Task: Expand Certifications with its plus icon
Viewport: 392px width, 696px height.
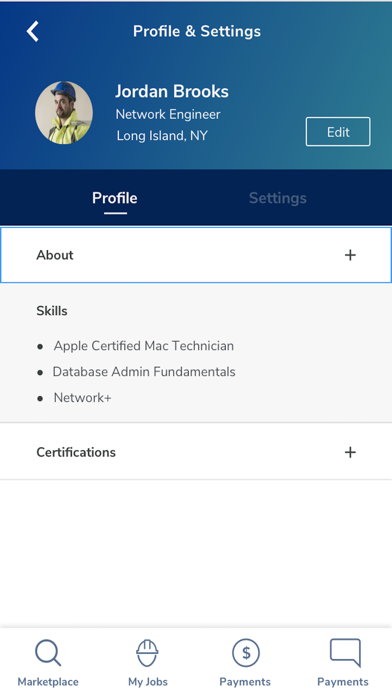Action: coord(350,452)
